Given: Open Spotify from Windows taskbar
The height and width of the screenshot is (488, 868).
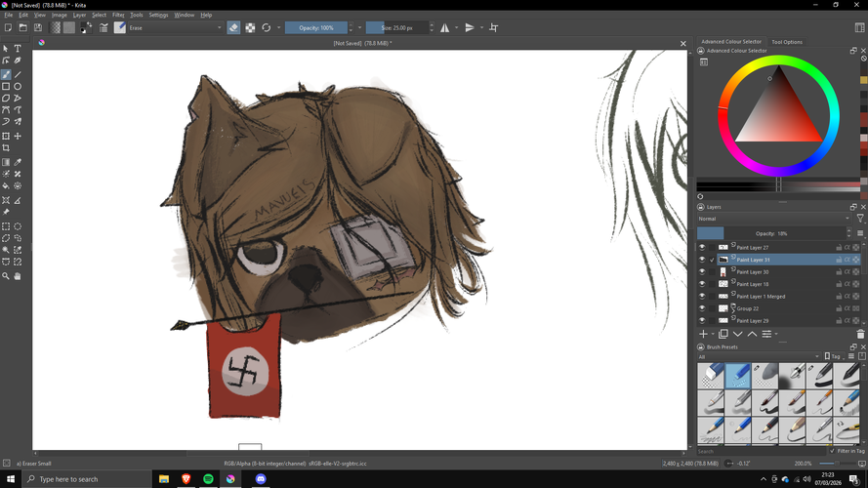Looking at the screenshot, I should (208, 479).
